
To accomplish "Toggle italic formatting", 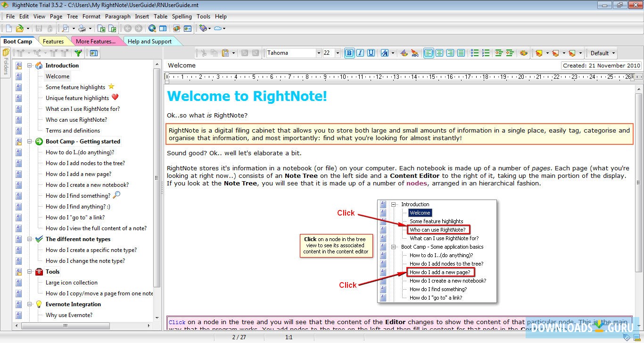I will pos(360,53).
